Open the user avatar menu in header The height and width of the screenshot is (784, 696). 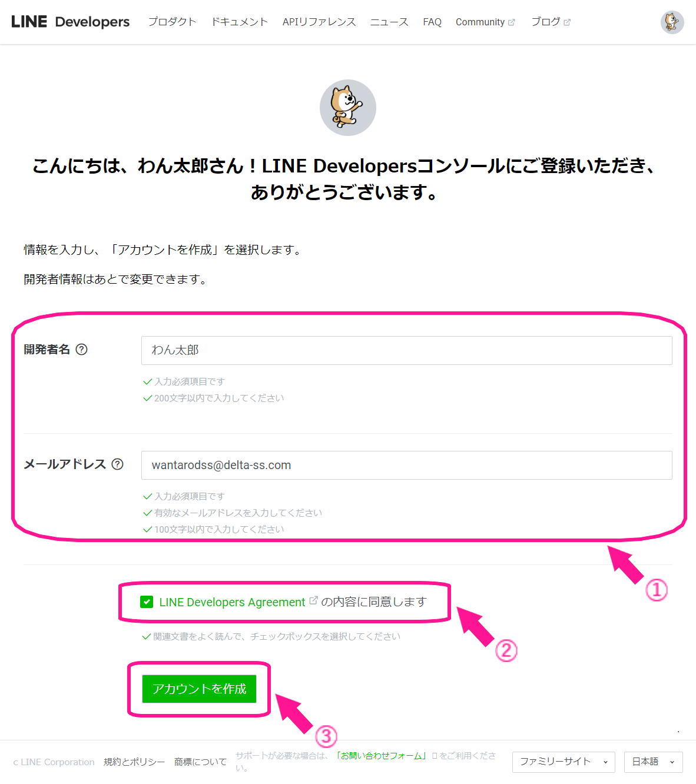click(x=672, y=22)
